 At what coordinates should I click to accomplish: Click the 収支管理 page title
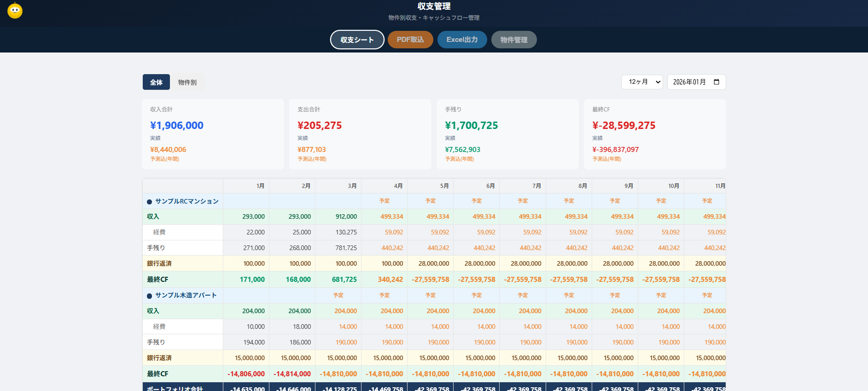click(x=434, y=6)
